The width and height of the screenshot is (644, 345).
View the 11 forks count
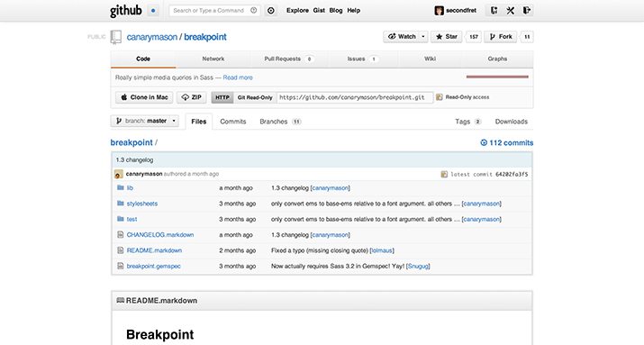coord(527,37)
